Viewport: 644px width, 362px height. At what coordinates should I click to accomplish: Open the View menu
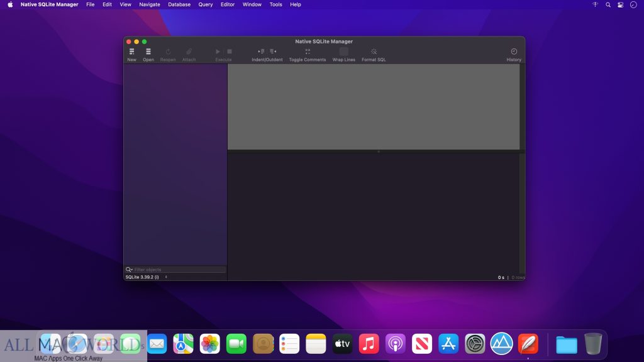125,4
